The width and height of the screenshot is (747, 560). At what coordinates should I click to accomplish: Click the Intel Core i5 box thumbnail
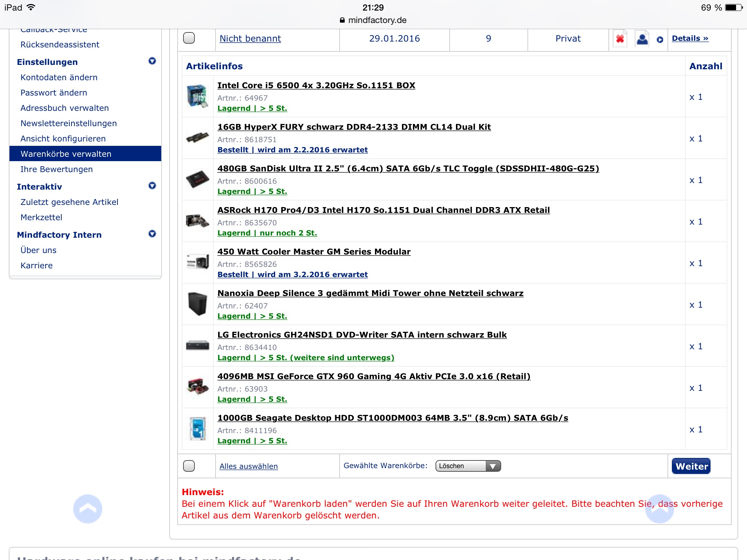pos(197,96)
